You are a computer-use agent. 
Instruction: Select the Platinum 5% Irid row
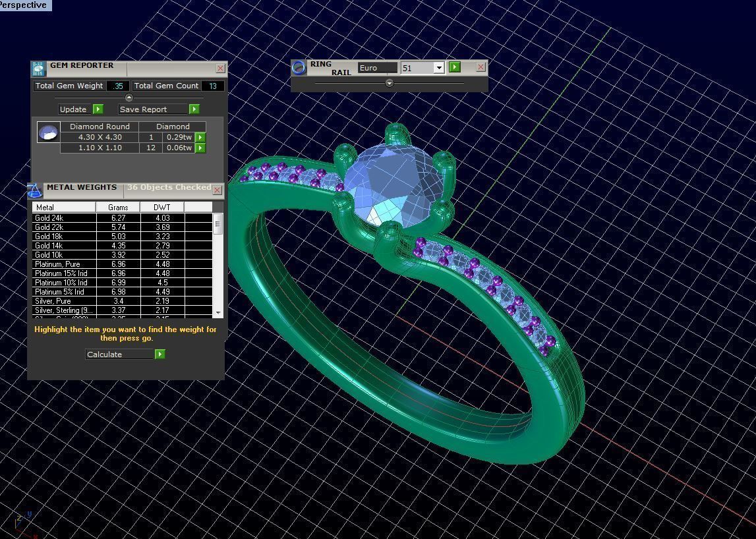123,292
